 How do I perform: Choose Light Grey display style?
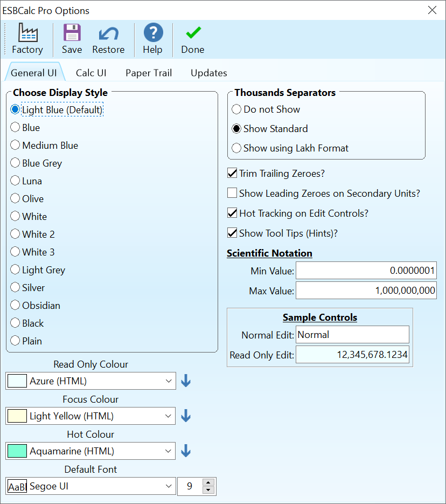(x=38, y=270)
